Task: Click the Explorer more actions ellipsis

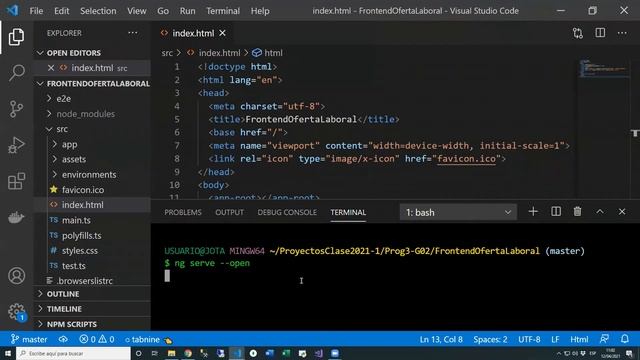Action: point(133,33)
